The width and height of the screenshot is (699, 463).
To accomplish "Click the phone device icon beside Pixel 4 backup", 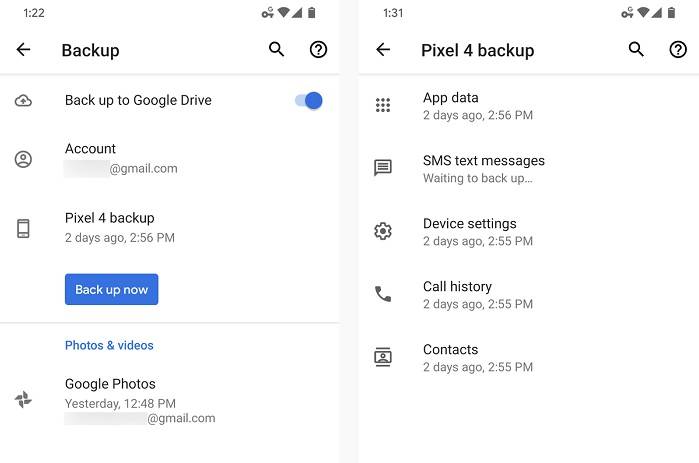I will 23,228.
